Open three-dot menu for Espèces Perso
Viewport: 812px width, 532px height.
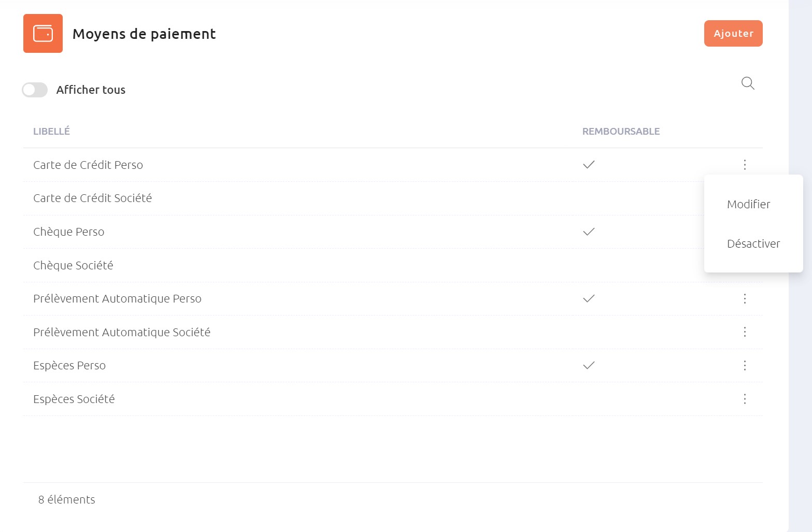coord(745,366)
